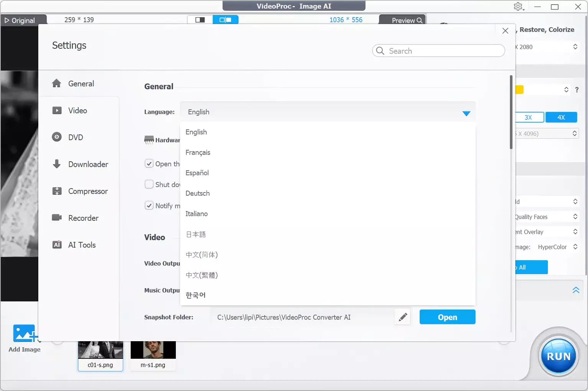The width and height of the screenshot is (588, 391).
Task: Toggle the 'Notify m...' checkbox
Action: coord(149,205)
